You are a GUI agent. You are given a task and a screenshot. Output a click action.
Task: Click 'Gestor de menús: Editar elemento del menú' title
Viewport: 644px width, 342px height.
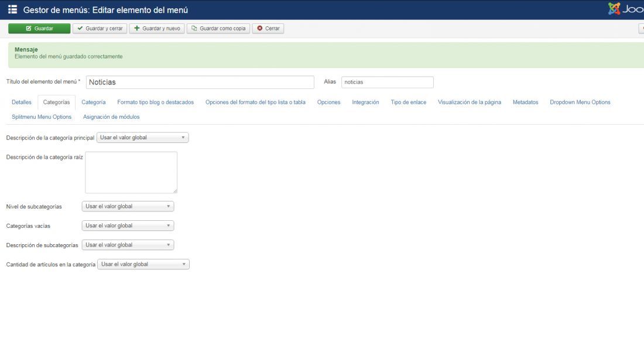(105, 10)
